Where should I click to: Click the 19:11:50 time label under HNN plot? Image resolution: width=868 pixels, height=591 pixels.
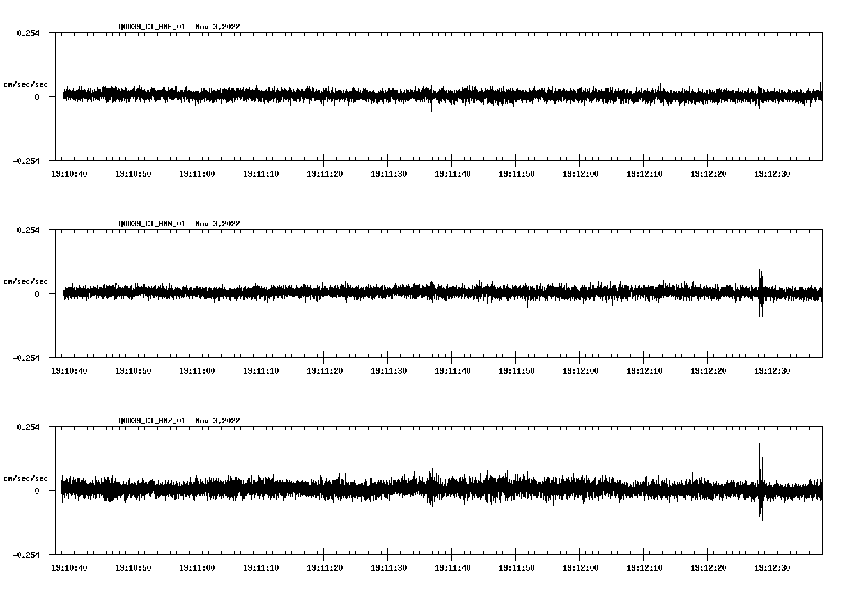[x=516, y=371]
